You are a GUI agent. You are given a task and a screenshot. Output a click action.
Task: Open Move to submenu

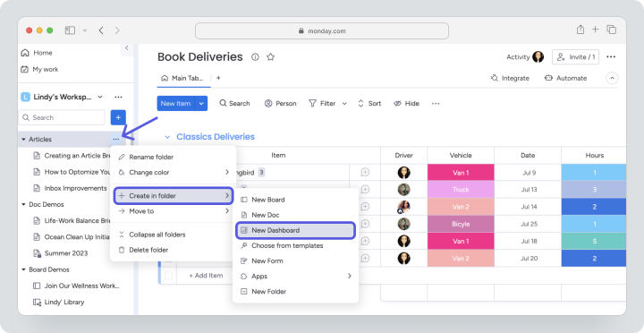click(173, 211)
